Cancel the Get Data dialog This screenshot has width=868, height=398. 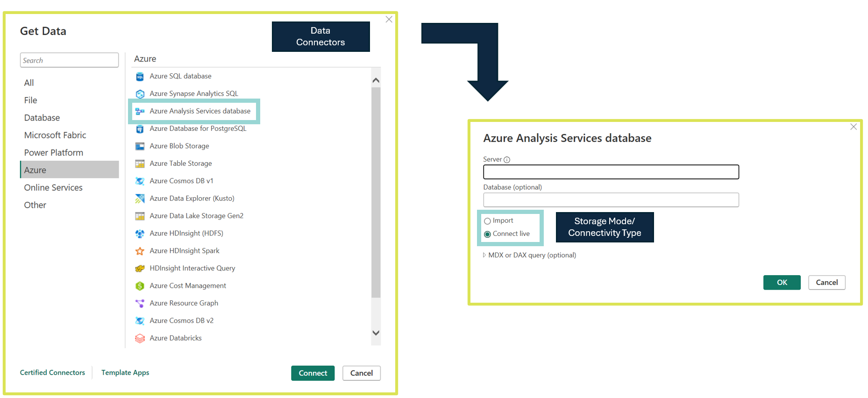point(362,373)
